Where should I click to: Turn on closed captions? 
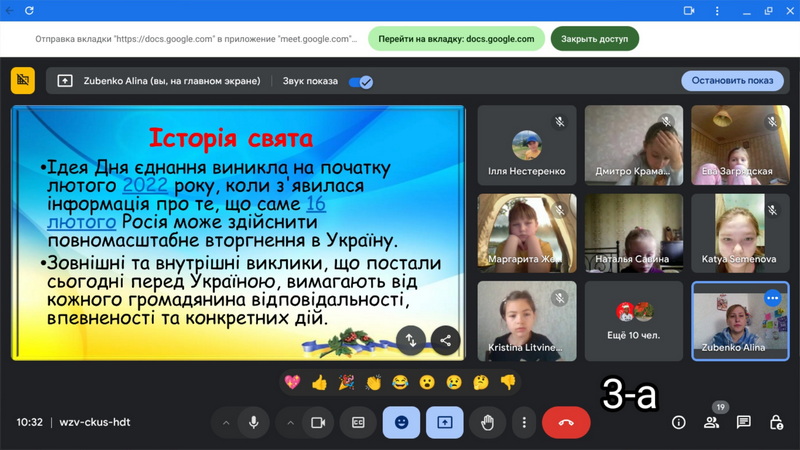[358, 423]
